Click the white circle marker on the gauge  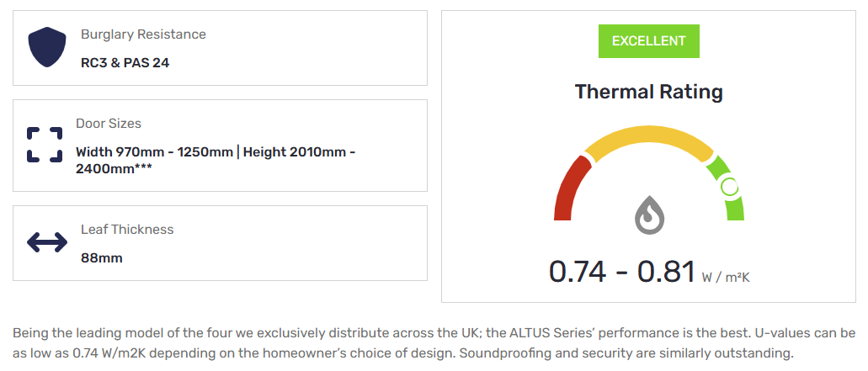[x=730, y=188]
